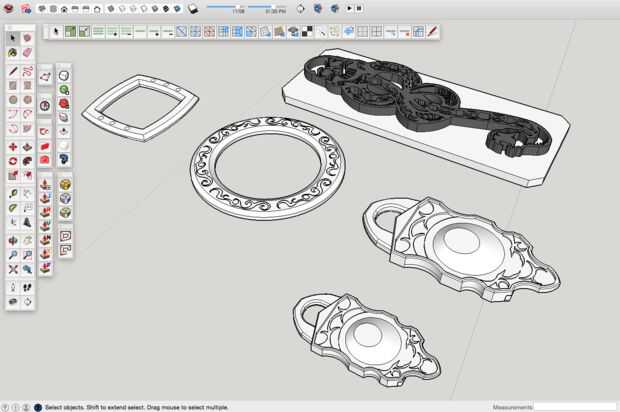
Task: Choose the Dimensions tool
Action: tap(27, 194)
